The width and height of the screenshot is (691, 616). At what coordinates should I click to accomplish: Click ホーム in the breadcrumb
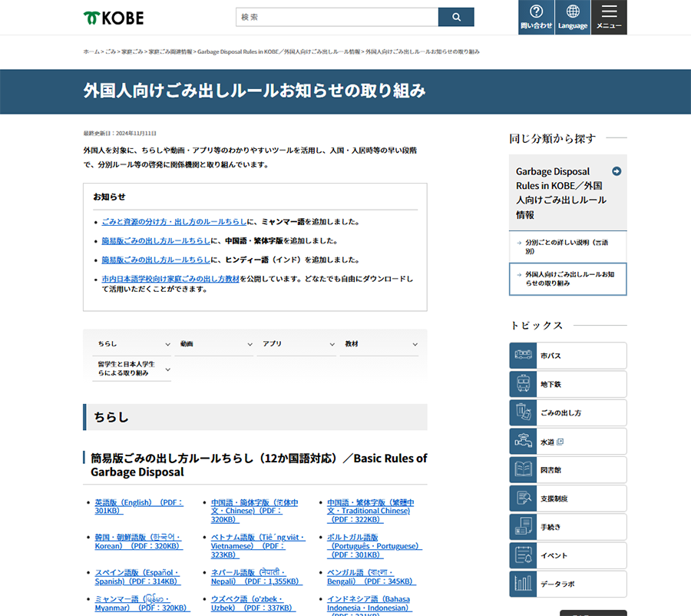[x=91, y=51]
